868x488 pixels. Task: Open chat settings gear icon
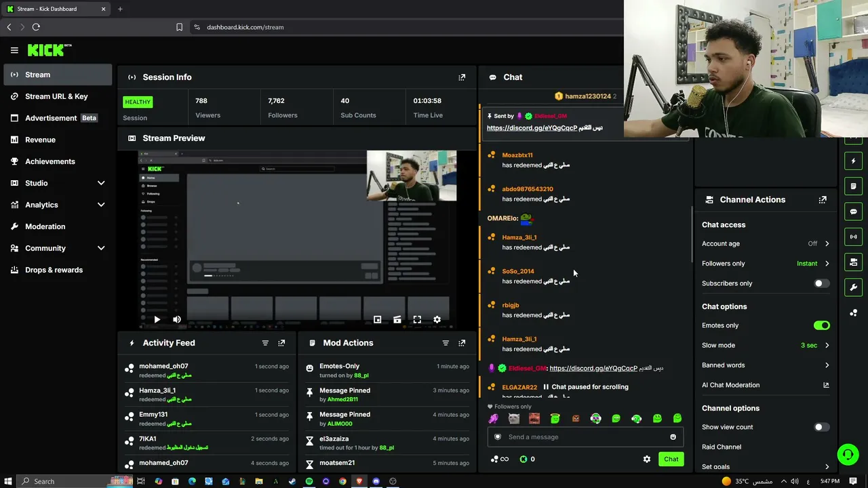(647, 459)
